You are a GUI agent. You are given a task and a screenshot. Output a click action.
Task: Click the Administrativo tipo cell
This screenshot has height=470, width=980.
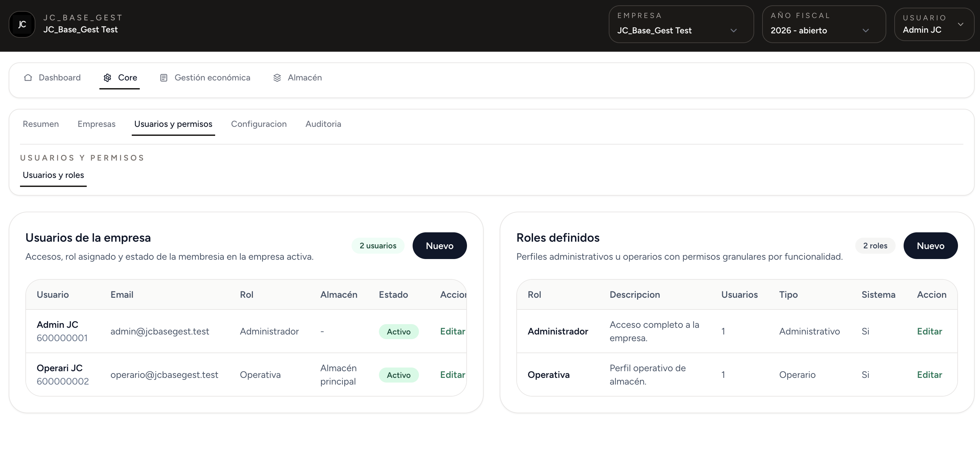click(x=810, y=331)
